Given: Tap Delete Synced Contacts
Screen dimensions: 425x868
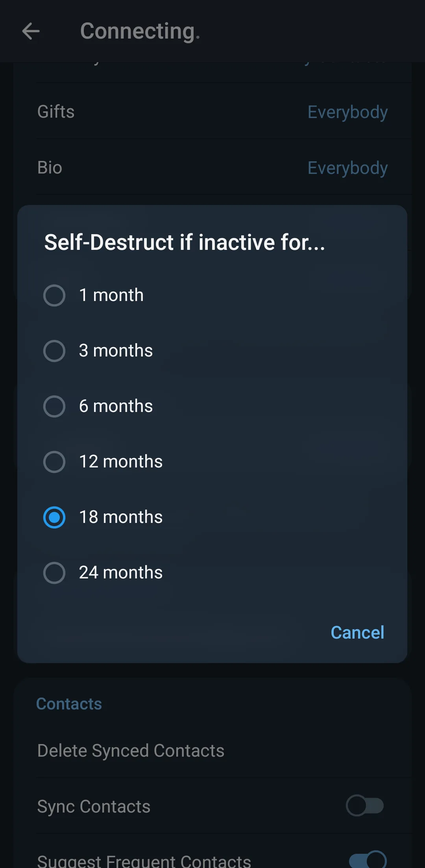Looking at the screenshot, I should (x=131, y=751).
